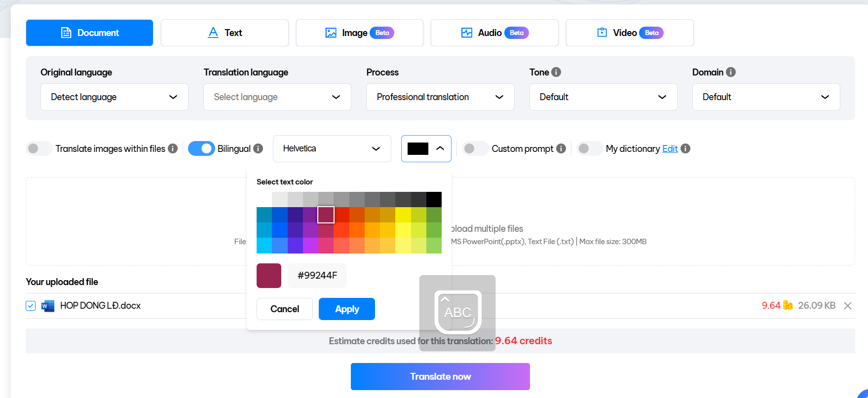
Task: Turn off the Bilingual toggle
Action: (x=201, y=148)
